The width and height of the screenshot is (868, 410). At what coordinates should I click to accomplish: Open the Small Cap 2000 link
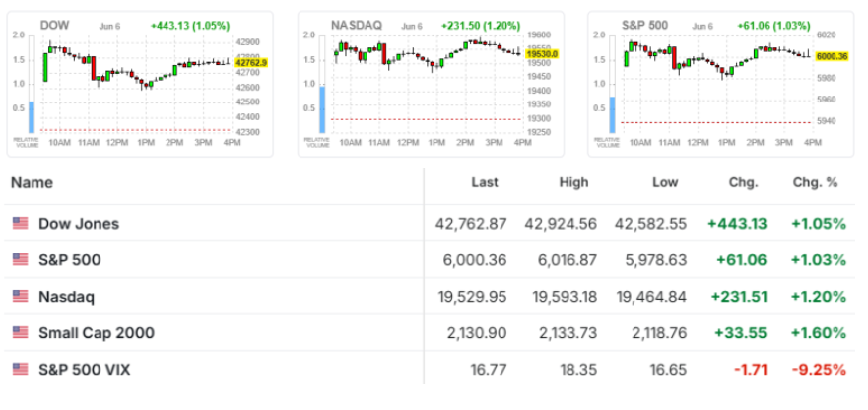pyautogui.click(x=97, y=333)
